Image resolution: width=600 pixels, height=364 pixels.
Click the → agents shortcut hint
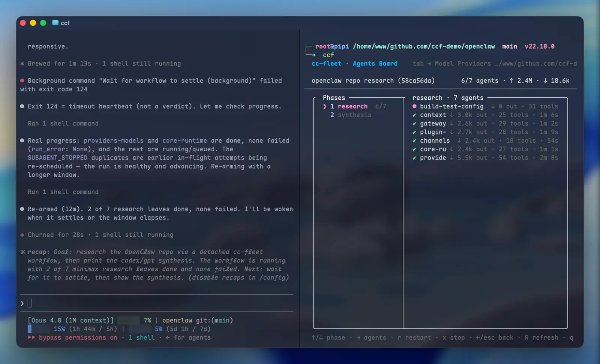tap(371, 337)
